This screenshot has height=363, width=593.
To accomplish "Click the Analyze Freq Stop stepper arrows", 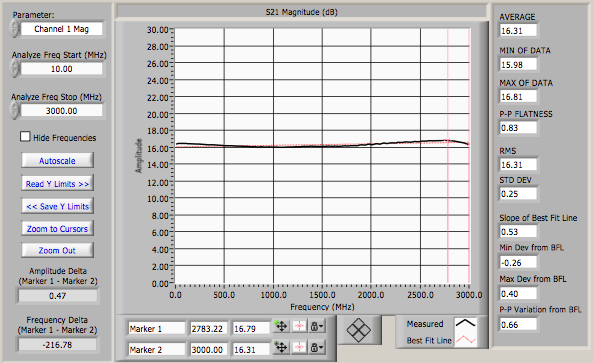I will (14, 110).
